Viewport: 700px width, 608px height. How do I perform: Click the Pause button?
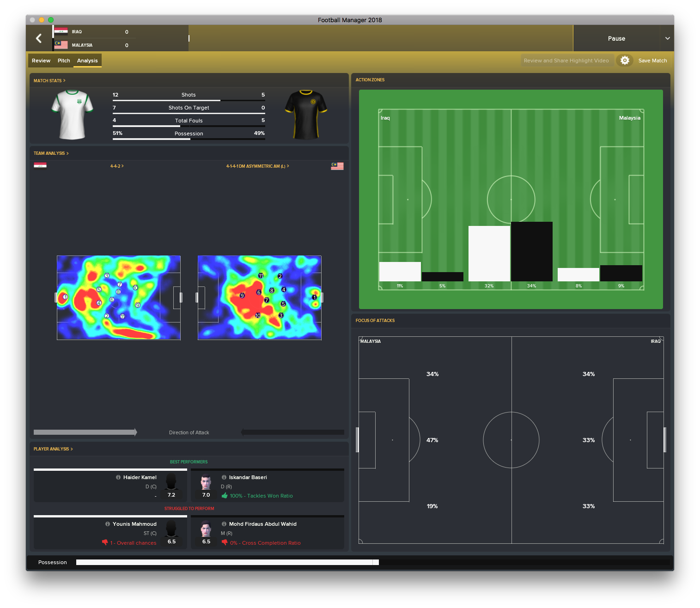click(616, 38)
